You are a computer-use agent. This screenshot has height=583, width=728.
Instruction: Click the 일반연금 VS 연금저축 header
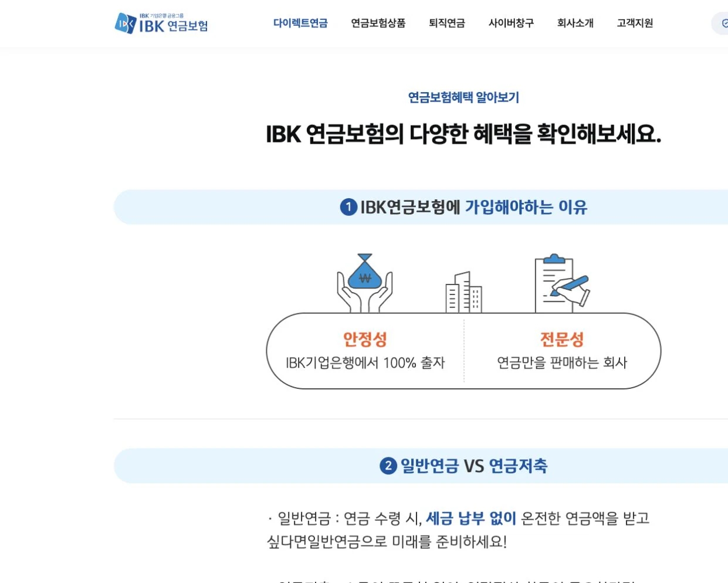coord(421,466)
